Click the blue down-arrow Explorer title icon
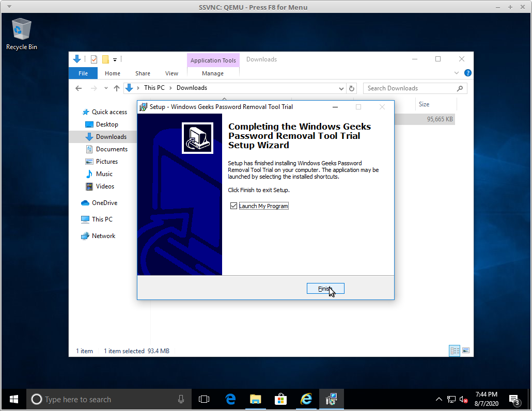The height and width of the screenshot is (411, 532). point(77,59)
